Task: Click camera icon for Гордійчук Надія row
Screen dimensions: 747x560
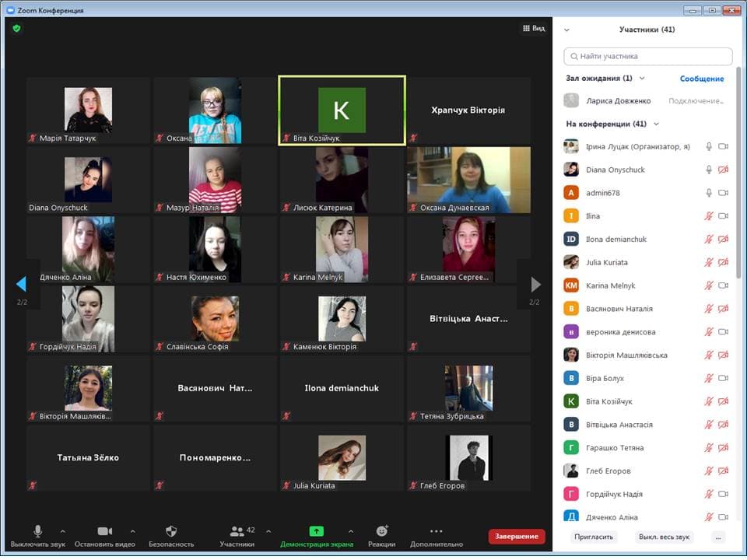Action: coord(723,495)
